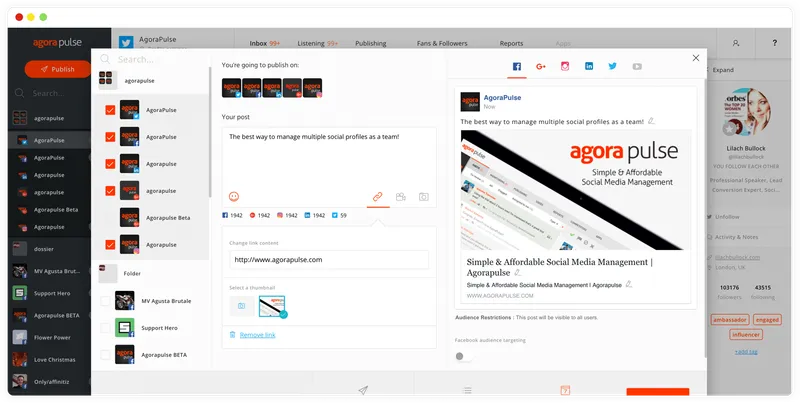Check the Support Hero checkbox

tap(105, 328)
